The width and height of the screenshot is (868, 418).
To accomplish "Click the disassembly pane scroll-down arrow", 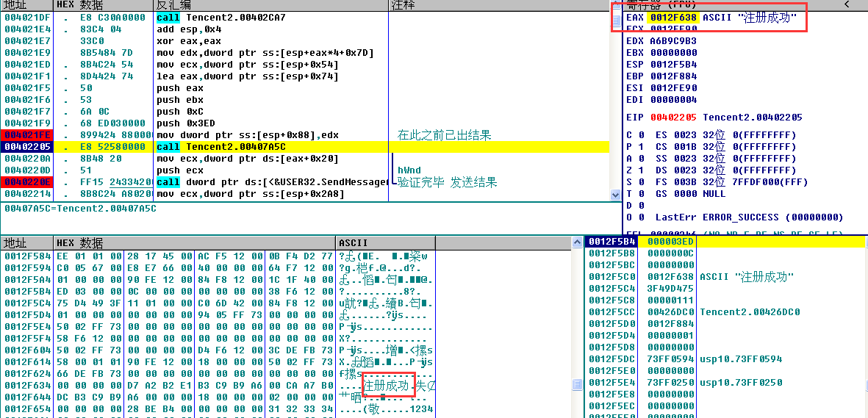I will click(614, 195).
